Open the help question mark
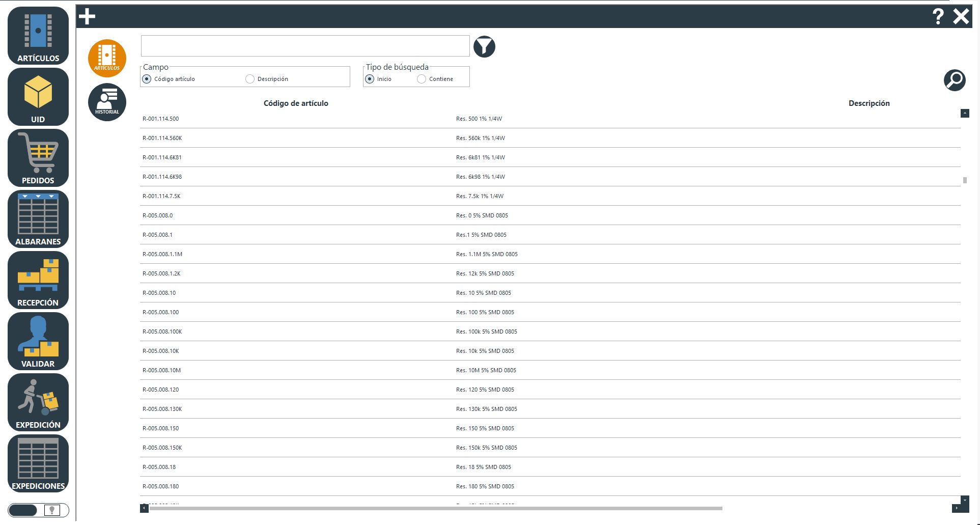980x525 pixels. pyautogui.click(x=938, y=17)
